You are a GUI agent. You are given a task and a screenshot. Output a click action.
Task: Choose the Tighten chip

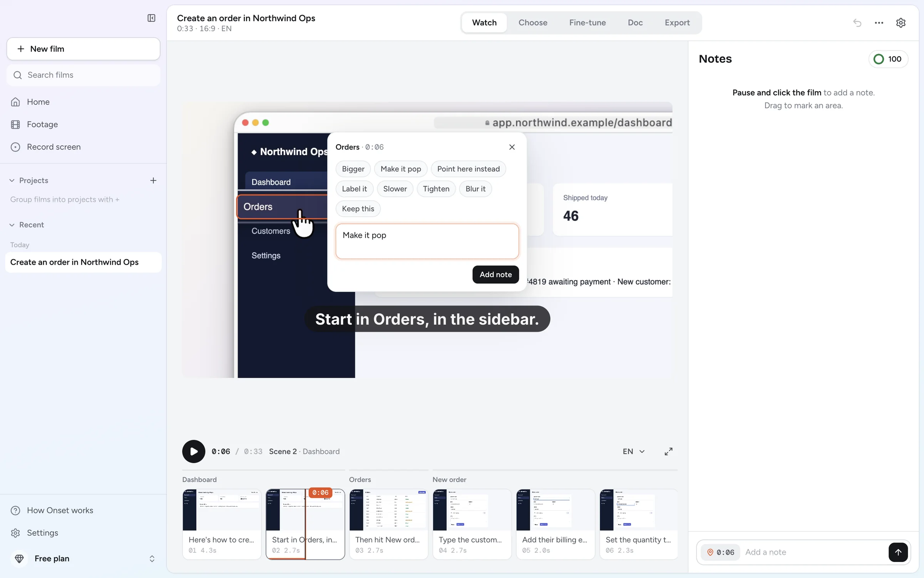436,189
